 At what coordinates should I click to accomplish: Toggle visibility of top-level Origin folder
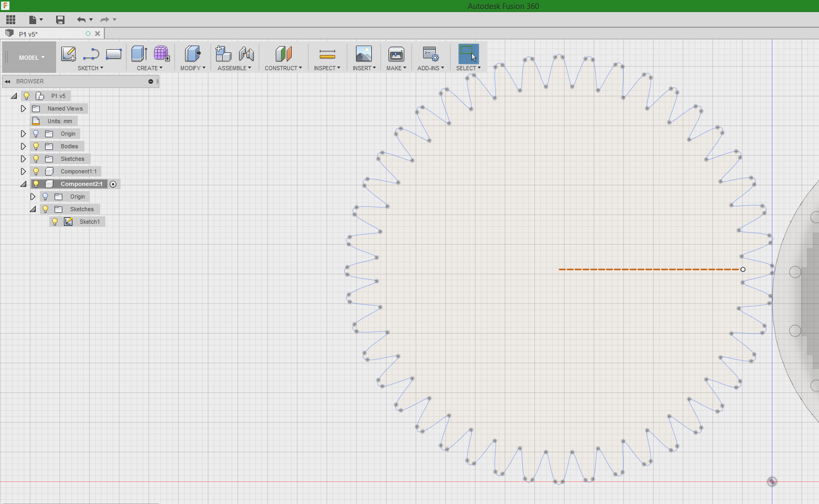tap(36, 134)
